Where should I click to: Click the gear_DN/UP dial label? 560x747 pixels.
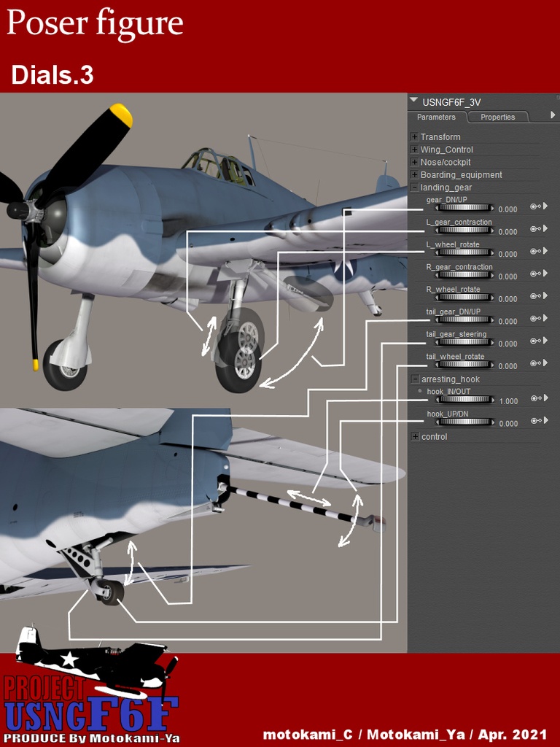tap(447, 200)
